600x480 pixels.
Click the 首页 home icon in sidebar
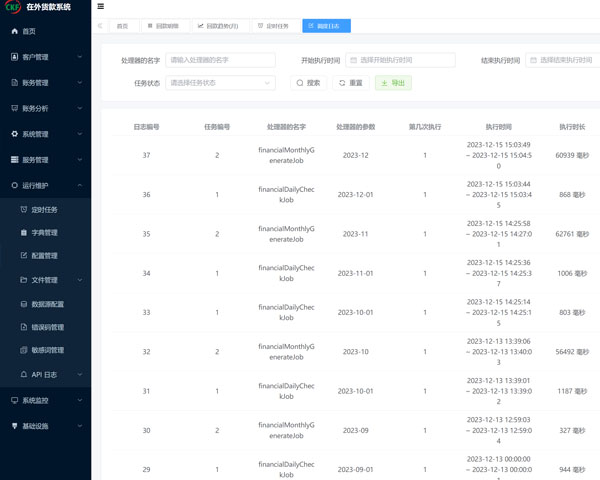click(14, 32)
